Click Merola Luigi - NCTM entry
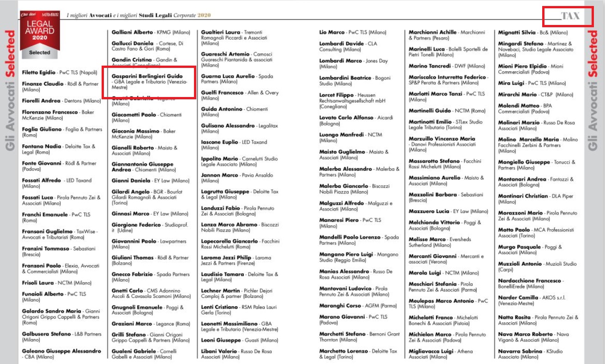Viewport: 605px width, 364px height. coord(444,273)
